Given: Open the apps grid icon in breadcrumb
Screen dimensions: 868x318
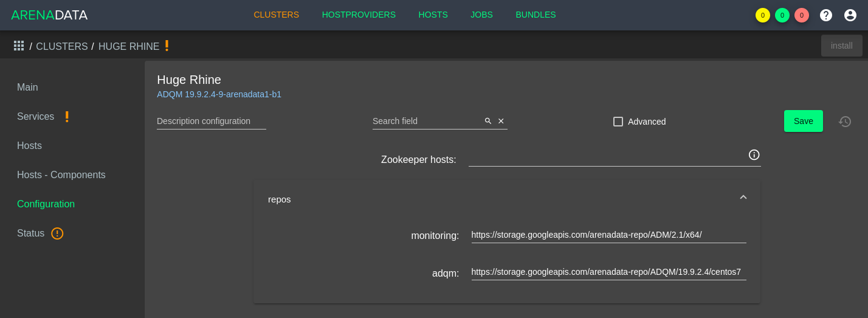Looking at the screenshot, I should point(19,46).
